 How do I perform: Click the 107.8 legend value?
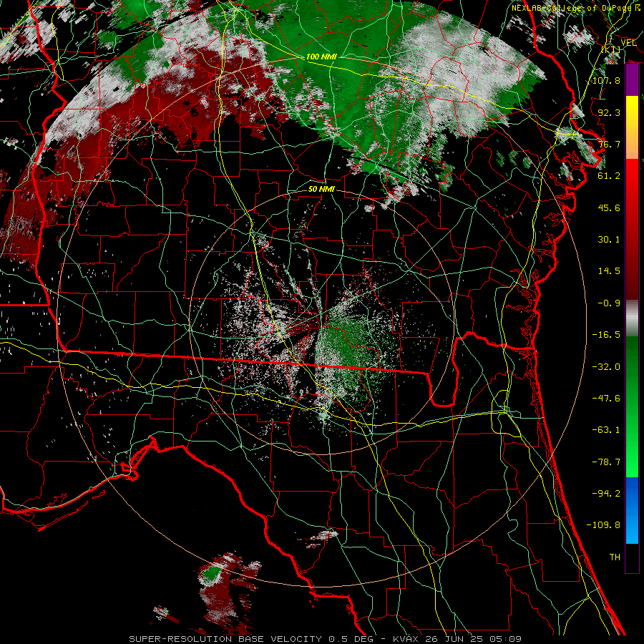pyautogui.click(x=606, y=80)
